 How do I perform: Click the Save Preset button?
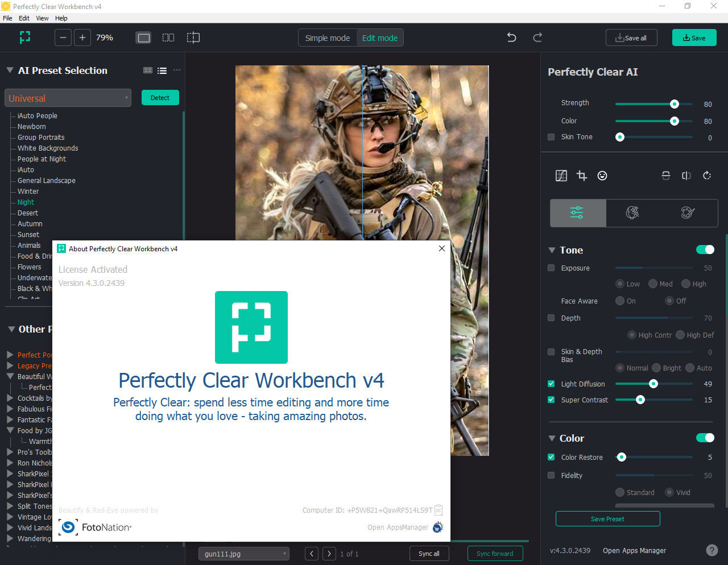coord(607,518)
